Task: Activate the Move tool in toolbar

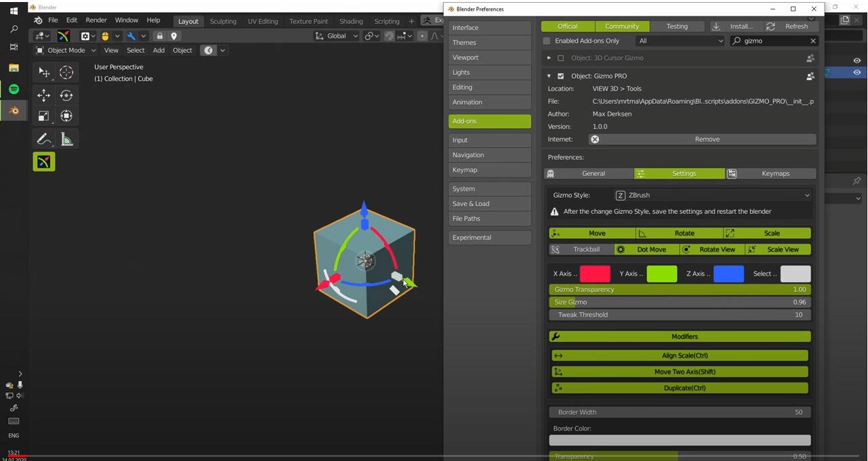Action: click(44, 95)
